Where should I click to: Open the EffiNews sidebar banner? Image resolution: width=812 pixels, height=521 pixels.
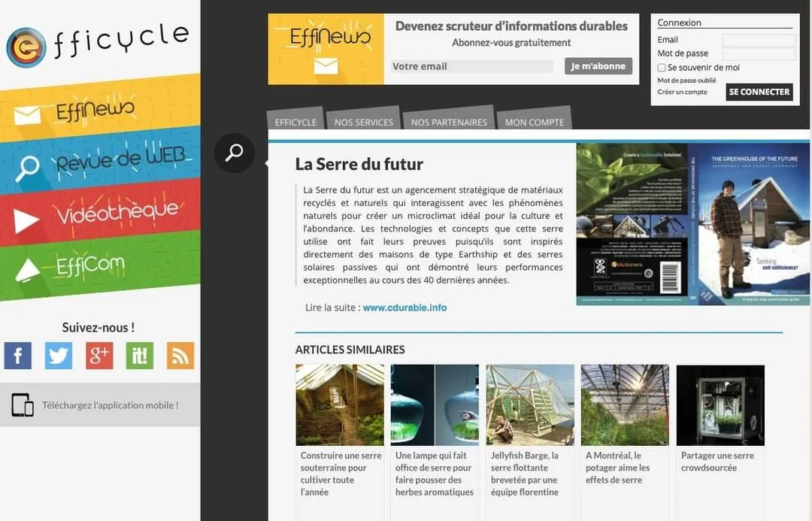[100, 108]
